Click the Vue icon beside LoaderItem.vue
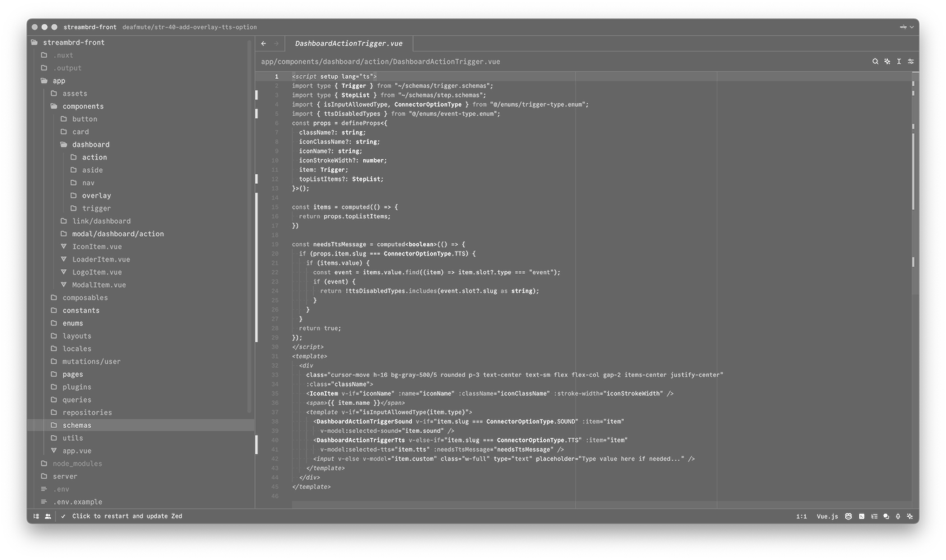The image size is (946, 560). pos(64,259)
